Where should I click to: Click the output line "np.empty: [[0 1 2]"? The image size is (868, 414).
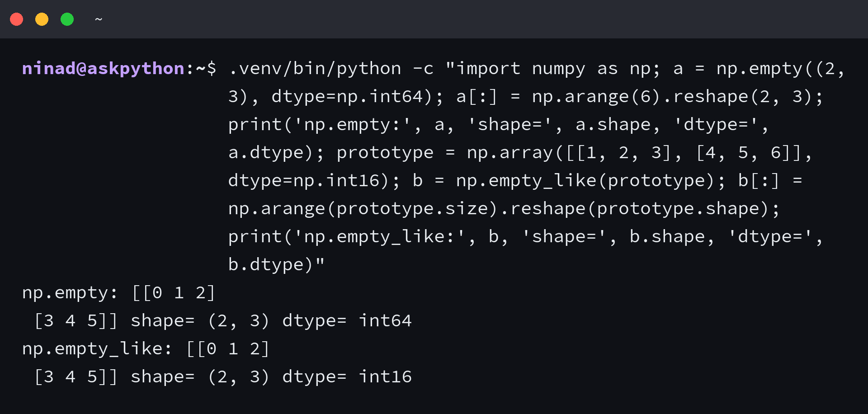[x=119, y=293]
